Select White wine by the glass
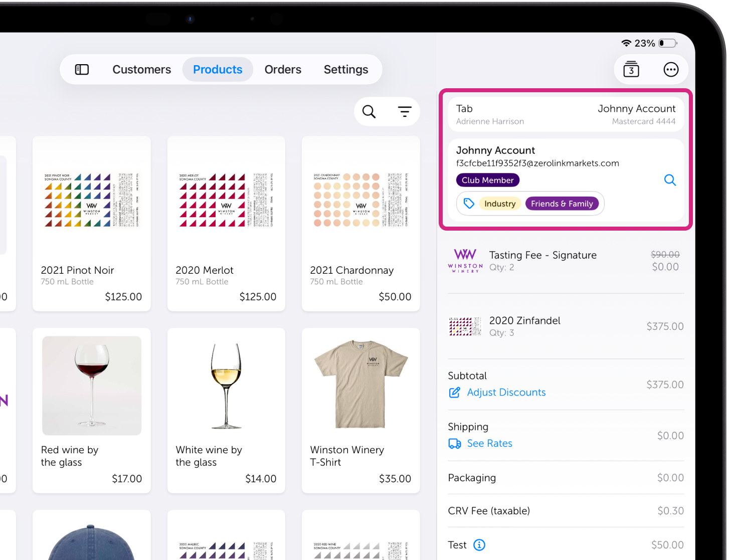The image size is (731, 560). pyautogui.click(x=226, y=411)
